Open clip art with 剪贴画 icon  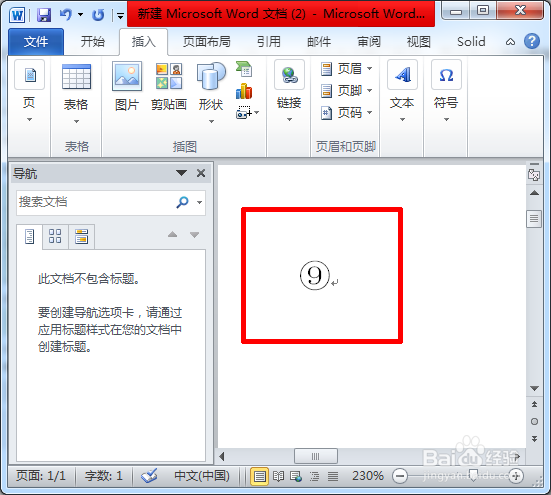tap(169, 86)
